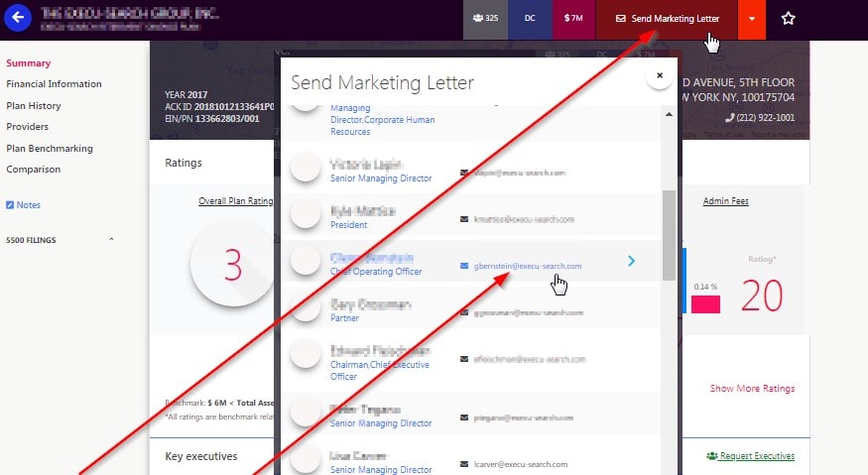This screenshot has width=868, height=475.
Task: Select the Chief Operating Officer's email address
Action: (528, 266)
